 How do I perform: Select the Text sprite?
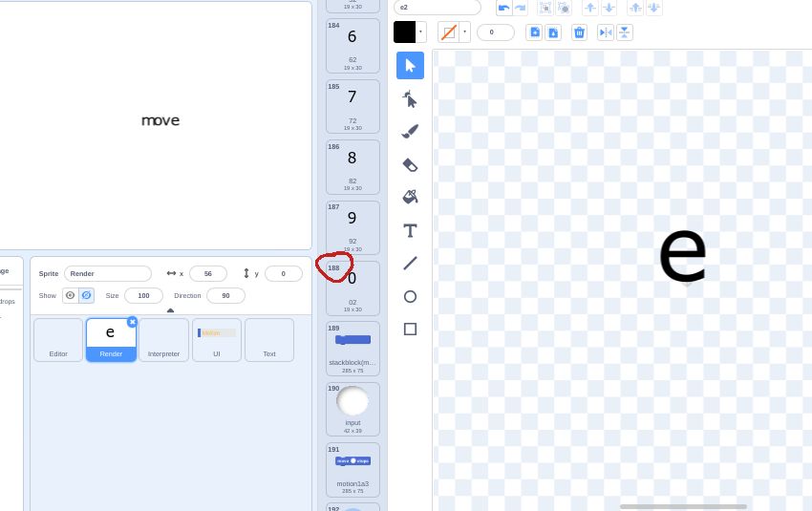[269, 340]
